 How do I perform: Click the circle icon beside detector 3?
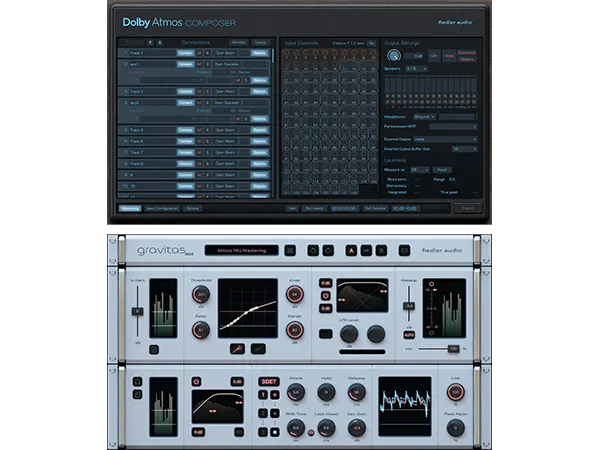click(275, 432)
